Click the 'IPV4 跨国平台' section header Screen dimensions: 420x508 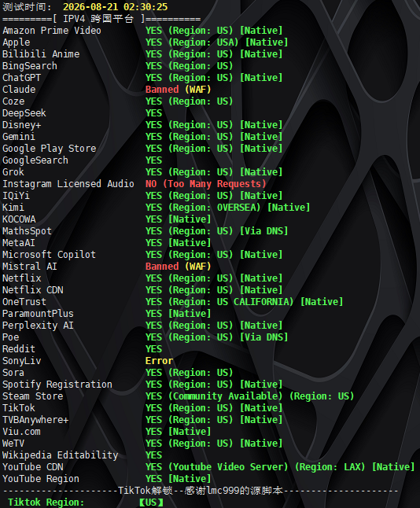(101, 19)
